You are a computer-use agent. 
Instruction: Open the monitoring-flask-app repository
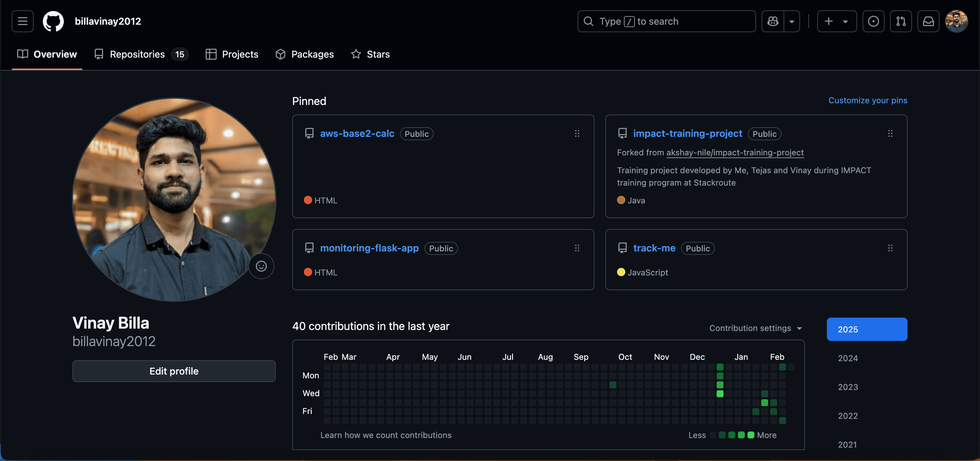point(369,248)
